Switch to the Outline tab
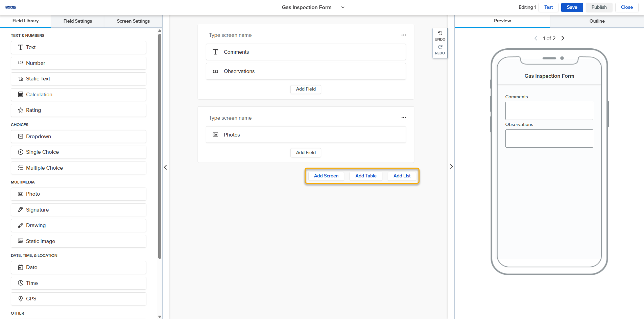This screenshot has width=644, height=319. point(597,21)
